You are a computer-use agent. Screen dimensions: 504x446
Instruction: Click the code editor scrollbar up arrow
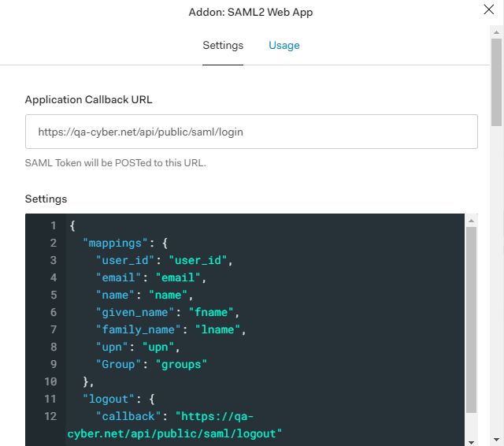[x=471, y=221]
